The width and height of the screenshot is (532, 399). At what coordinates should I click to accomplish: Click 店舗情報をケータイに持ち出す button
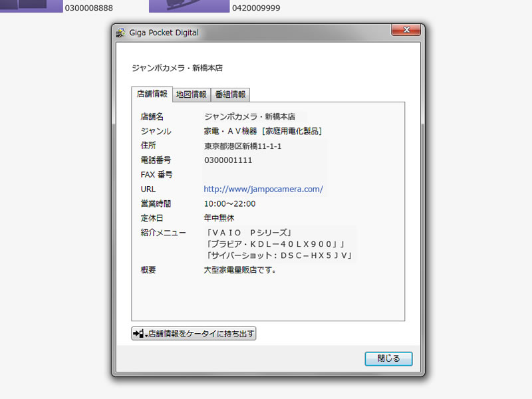[x=194, y=334]
